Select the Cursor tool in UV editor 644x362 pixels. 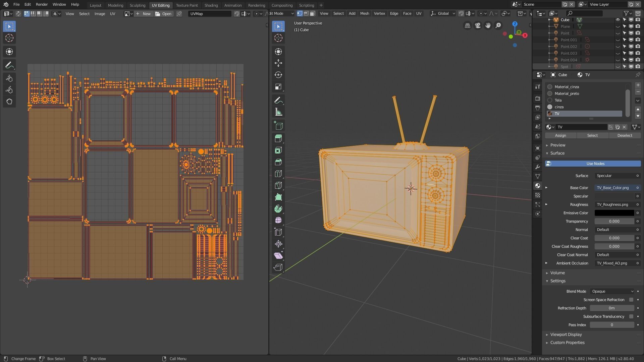point(9,38)
